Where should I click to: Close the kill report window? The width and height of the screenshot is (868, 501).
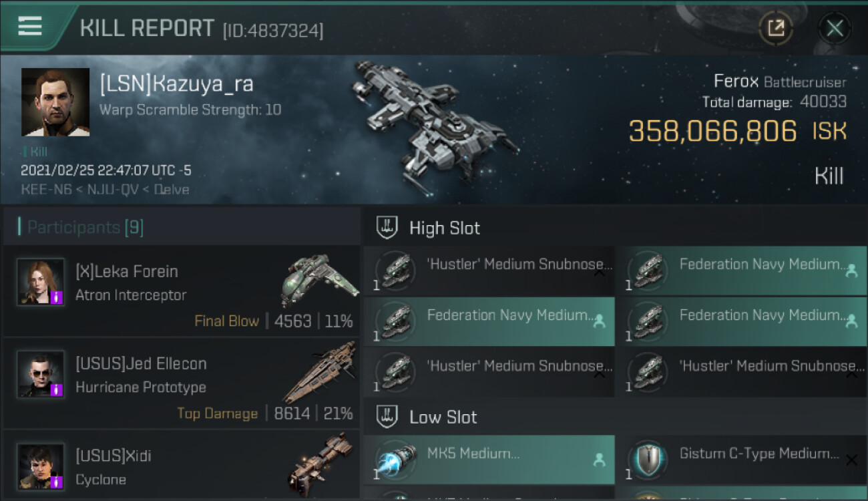(834, 28)
